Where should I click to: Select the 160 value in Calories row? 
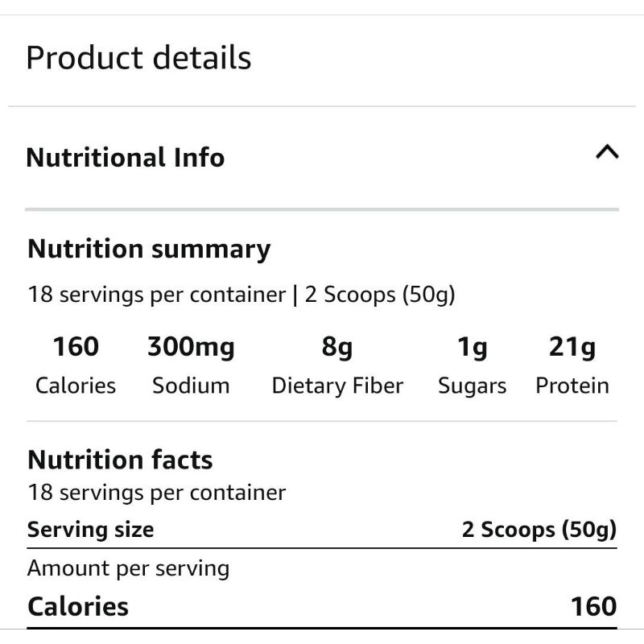[593, 606]
